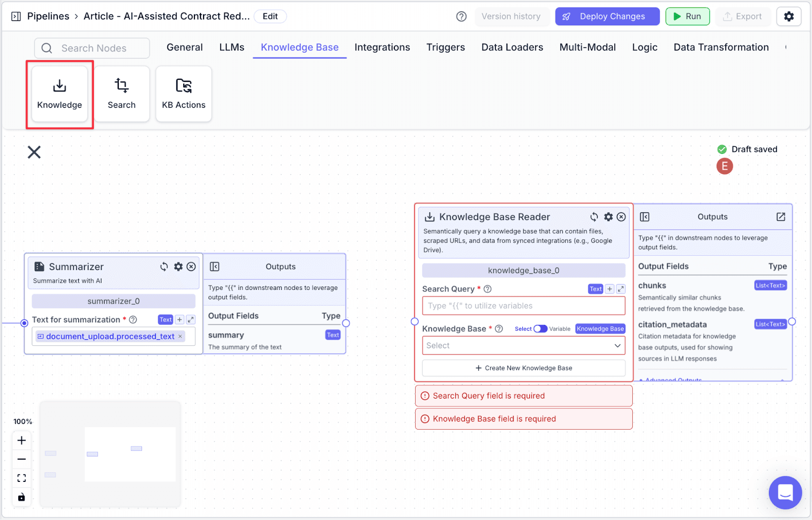Fit the canvas to view
812x520 pixels.
(x=21, y=478)
